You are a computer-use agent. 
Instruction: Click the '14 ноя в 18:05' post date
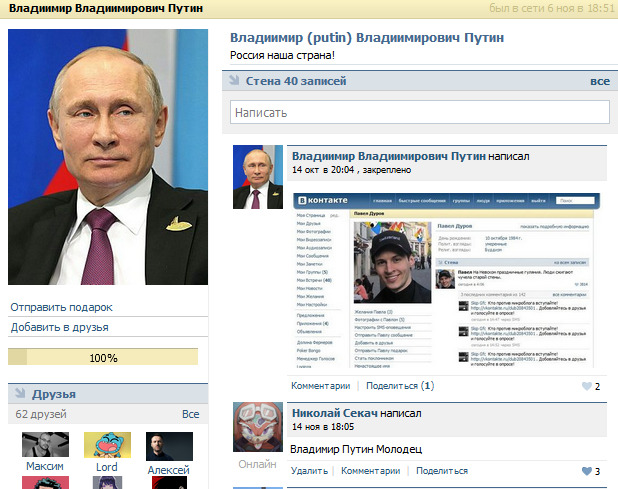[323, 427]
